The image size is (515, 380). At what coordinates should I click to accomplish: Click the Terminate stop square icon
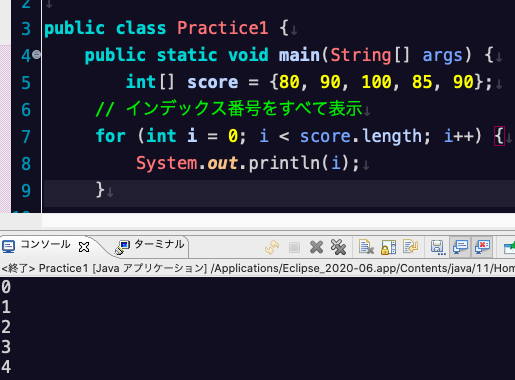pyautogui.click(x=294, y=247)
